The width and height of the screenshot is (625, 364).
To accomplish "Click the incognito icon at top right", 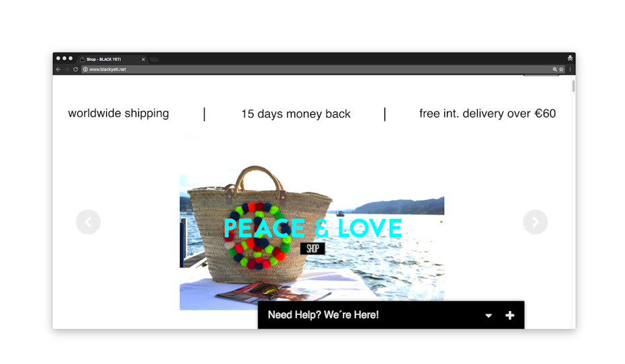I will pos(570,58).
